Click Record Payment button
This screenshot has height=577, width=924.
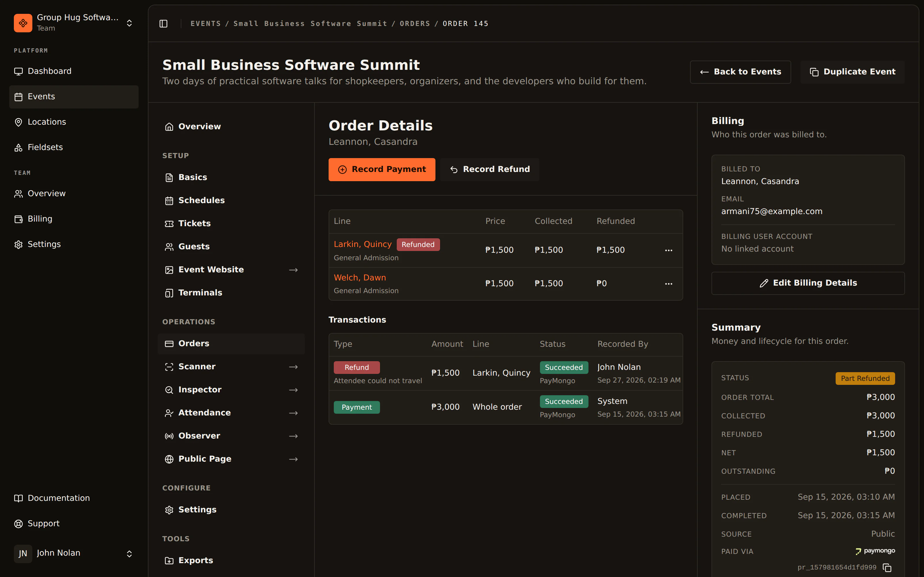(382, 169)
